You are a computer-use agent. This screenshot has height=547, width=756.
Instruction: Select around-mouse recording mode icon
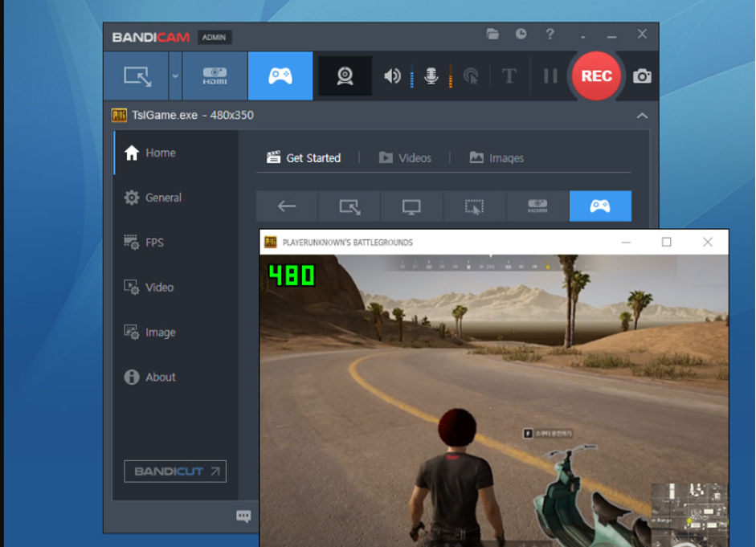click(475, 206)
